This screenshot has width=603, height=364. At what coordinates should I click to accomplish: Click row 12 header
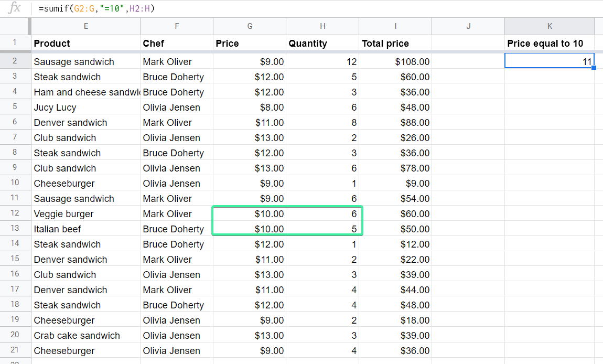tap(14, 213)
